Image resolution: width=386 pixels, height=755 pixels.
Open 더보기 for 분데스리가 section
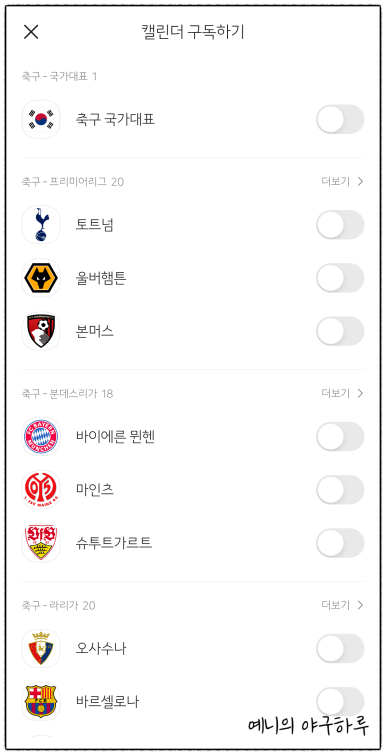click(343, 393)
